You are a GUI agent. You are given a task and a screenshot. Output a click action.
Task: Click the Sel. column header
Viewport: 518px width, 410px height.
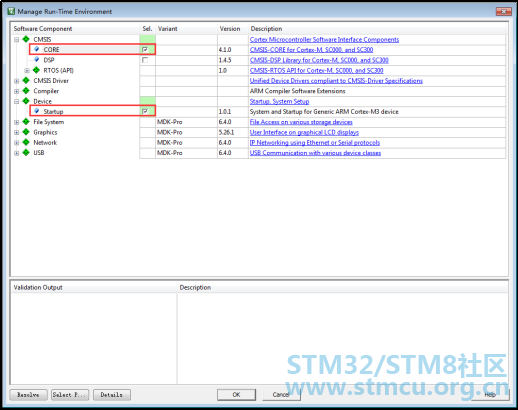click(x=147, y=29)
